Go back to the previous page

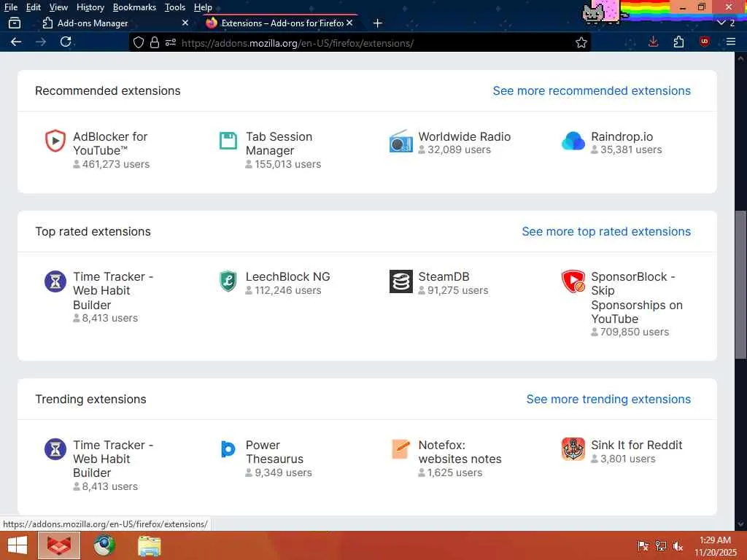(x=16, y=42)
